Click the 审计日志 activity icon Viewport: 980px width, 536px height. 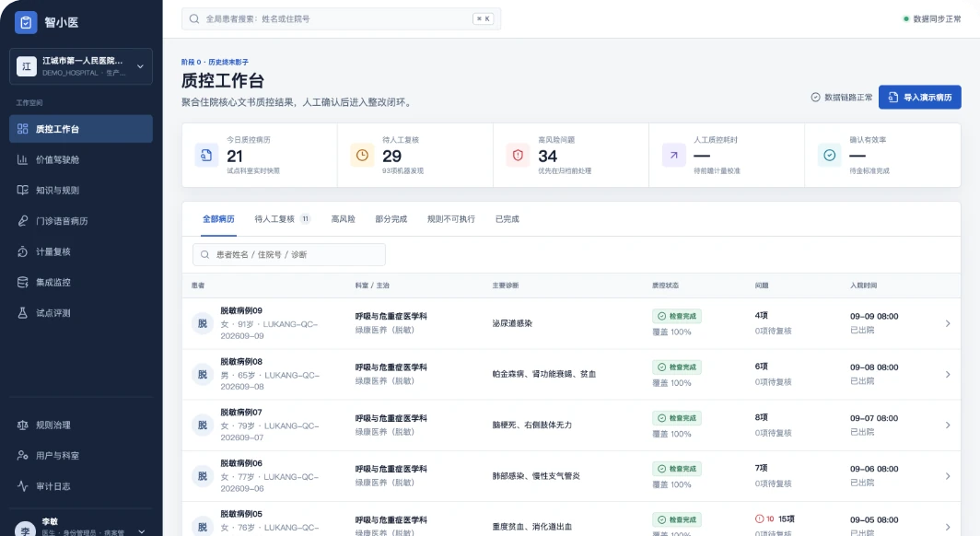coord(22,486)
